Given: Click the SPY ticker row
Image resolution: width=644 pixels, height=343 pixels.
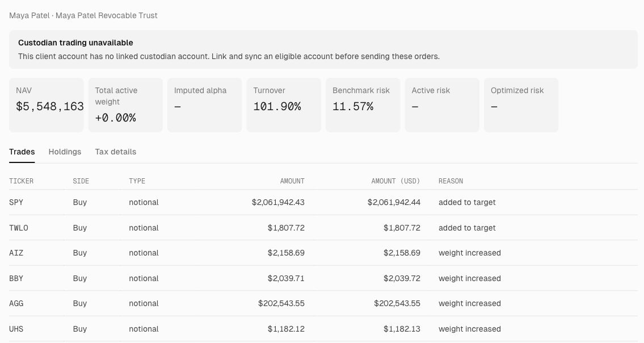Looking at the screenshot, I should click(323, 202).
